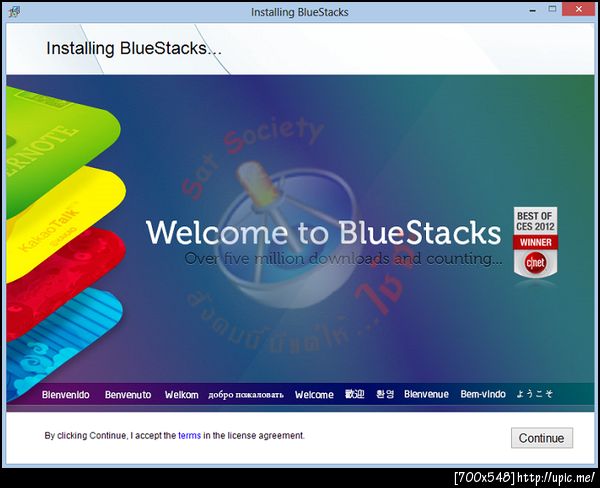This screenshot has height=488, width=600.
Task: Click the Japanese 'ようこそ' greeting
Action: (535, 394)
